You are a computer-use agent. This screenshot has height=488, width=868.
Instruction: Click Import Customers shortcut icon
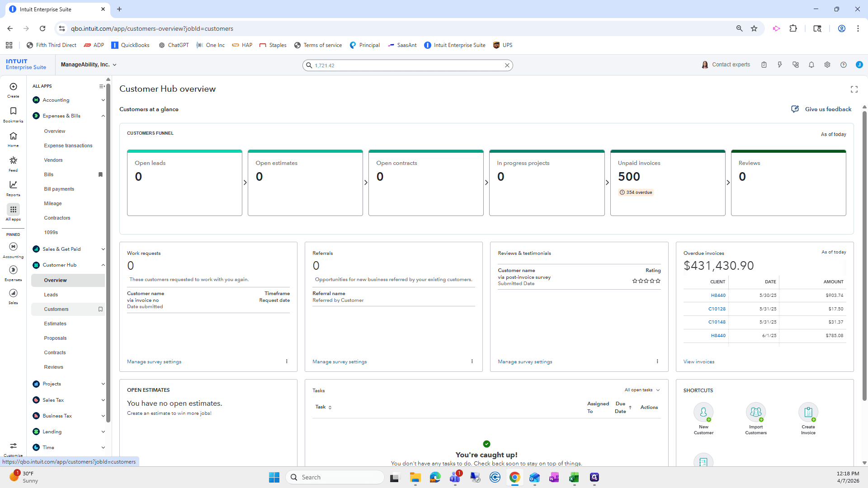756,412
